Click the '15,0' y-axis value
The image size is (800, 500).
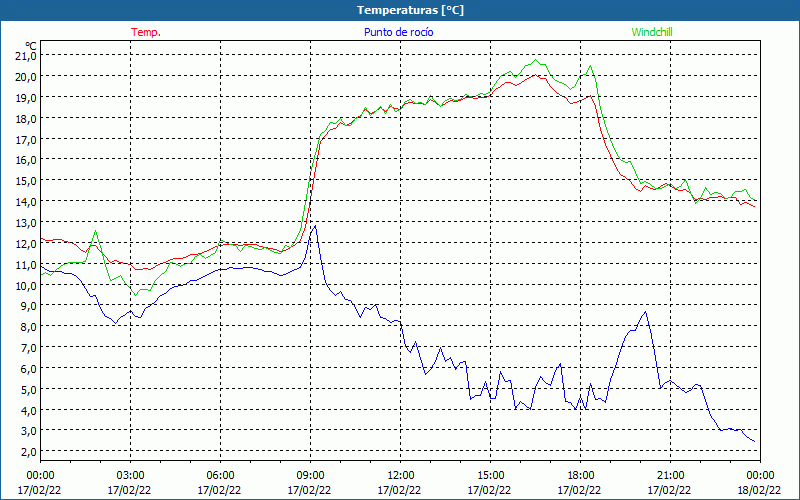[27, 181]
